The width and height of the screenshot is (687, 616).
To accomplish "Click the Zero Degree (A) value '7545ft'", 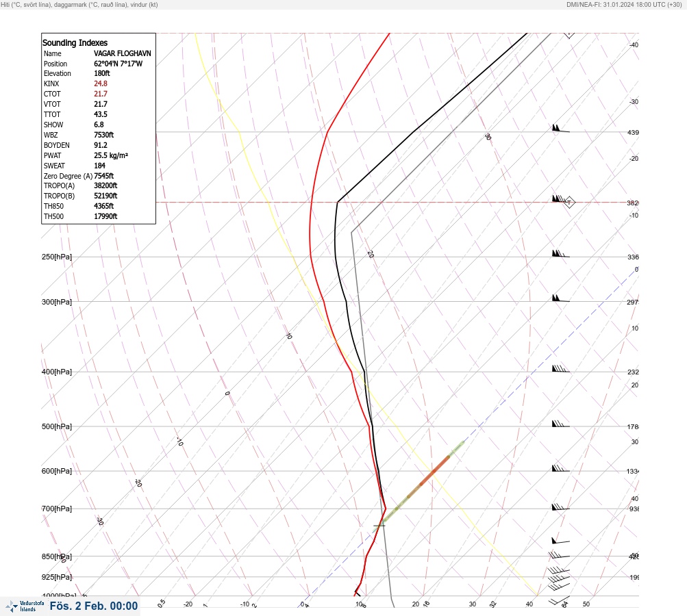I will 103,176.
